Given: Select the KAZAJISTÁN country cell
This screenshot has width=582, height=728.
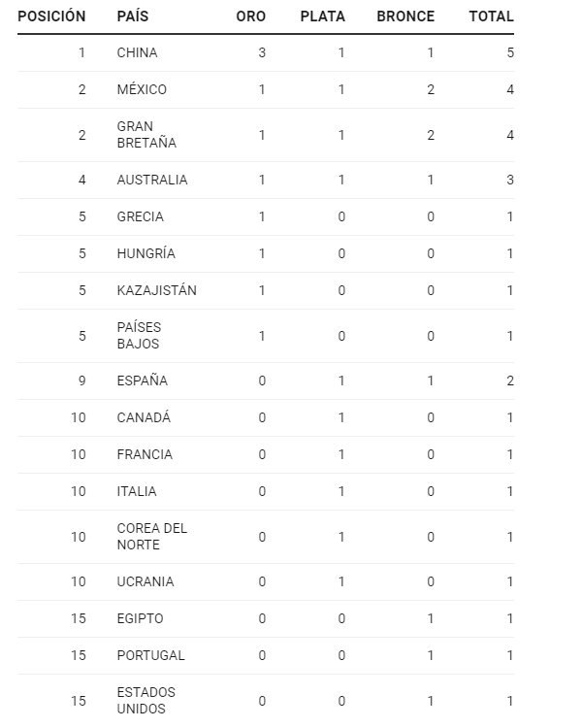Looking at the screenshot, I should click(156, 290).
